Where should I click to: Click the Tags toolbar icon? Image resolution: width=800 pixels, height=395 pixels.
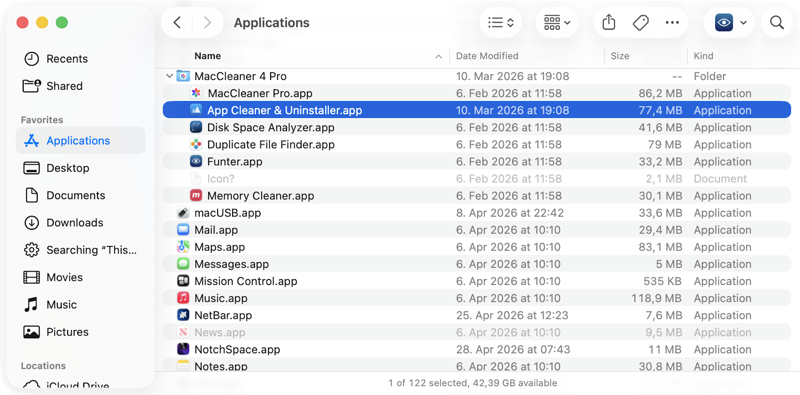640,22
